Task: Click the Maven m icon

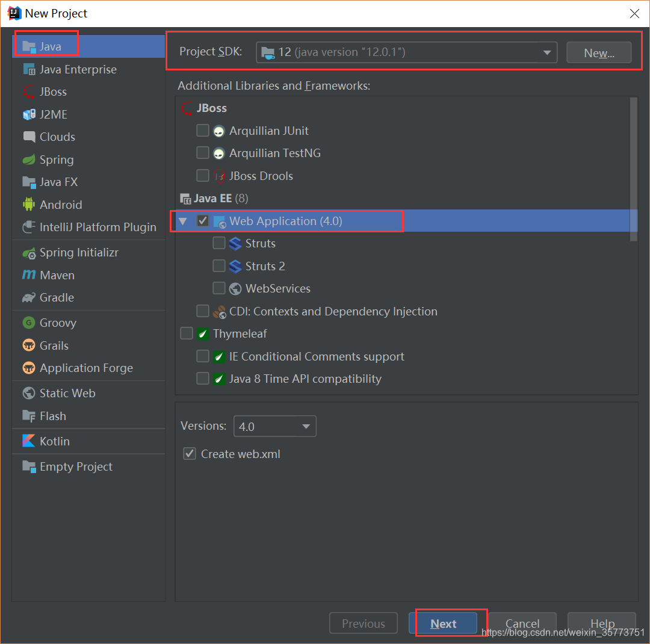Action: [29, 275]
